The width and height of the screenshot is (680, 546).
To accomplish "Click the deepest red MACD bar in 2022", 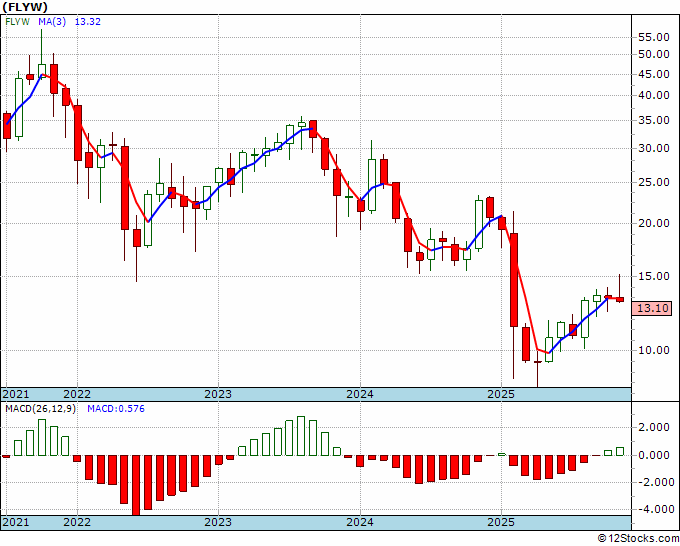I will tap(136, 485).
